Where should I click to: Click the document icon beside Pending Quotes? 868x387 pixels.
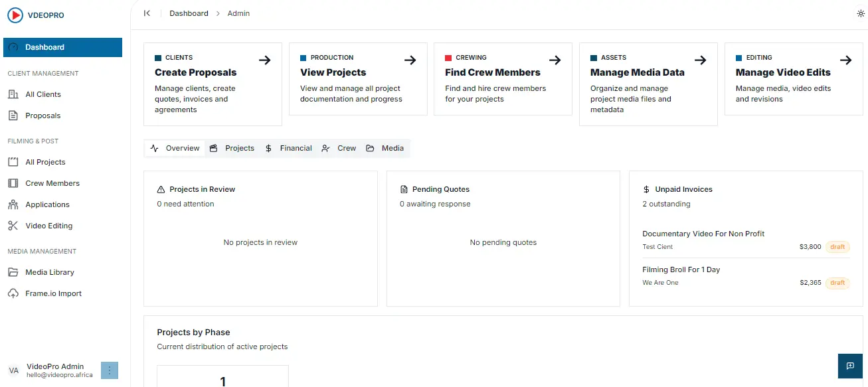click(404, 189)
